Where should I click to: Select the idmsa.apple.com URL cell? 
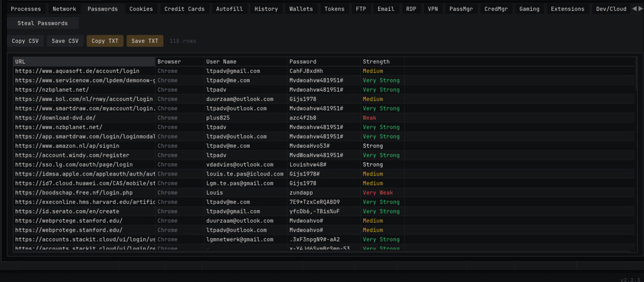(84, 174)
